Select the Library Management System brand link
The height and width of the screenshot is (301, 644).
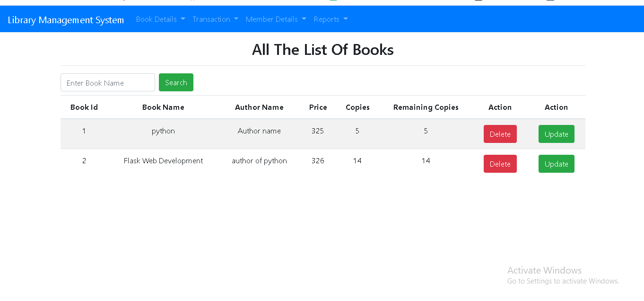pyautogui.click(x=66, y=19)
